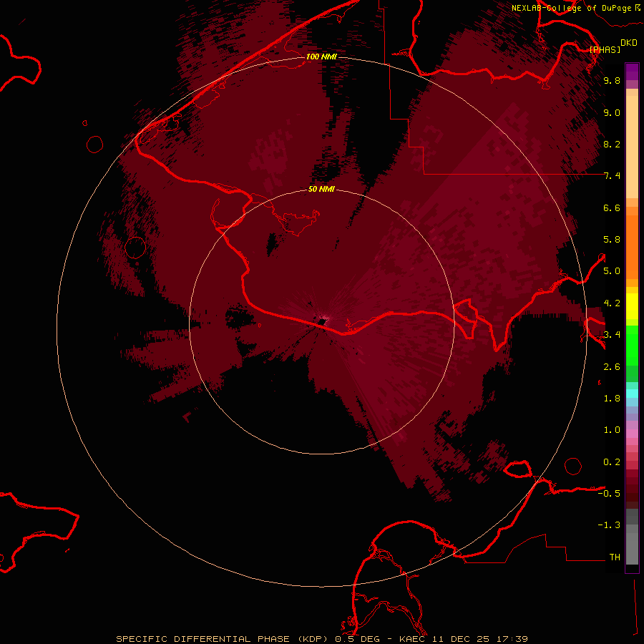Click the 9.0 value on the color scale
Viewport: 644px width, 644px height.
pyautogui.click(x=612, y=113)
